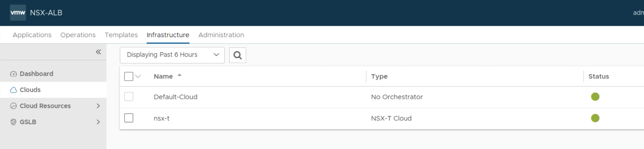The height and width of the screenshot is (149, 644).
Task: Click the Dashboard gauge icon
Action: pos(13,74)
